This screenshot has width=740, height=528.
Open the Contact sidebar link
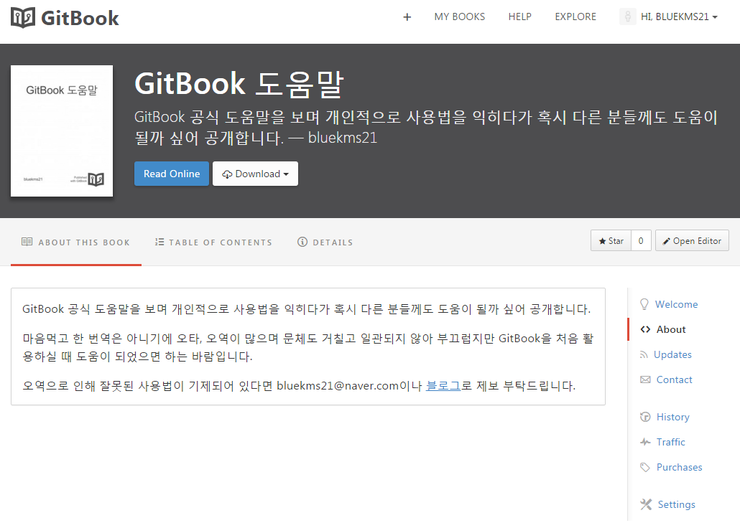[674, 379]
